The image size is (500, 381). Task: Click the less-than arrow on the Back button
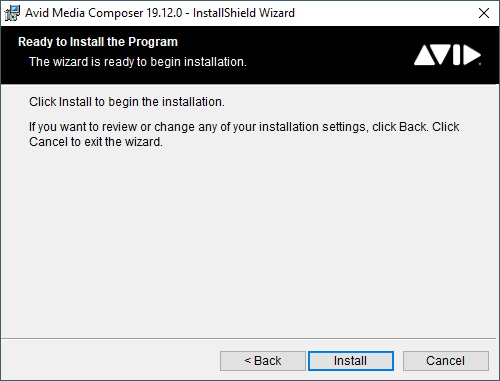pyautogui.click(x=247, y=360)
